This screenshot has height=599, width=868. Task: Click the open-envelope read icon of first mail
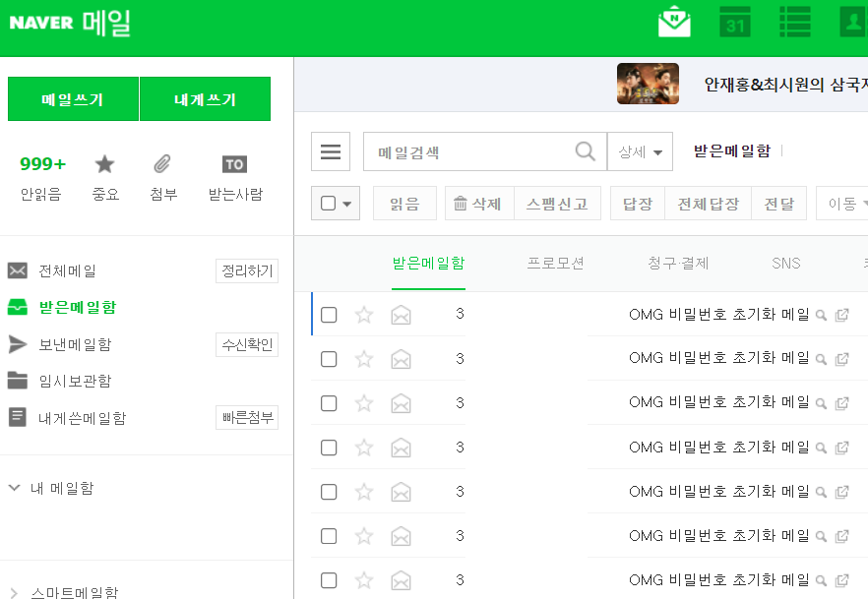point(401,315)
